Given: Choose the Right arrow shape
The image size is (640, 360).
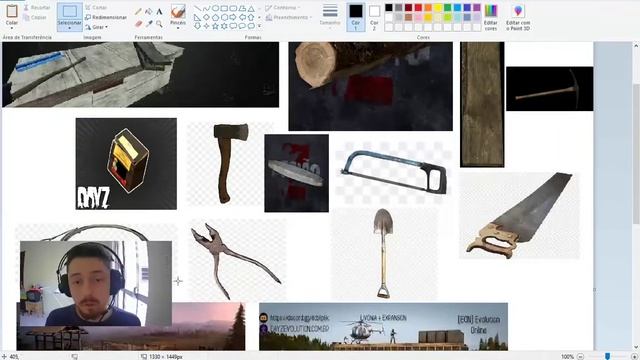Looking at the screenshot, I should (233, 17).
